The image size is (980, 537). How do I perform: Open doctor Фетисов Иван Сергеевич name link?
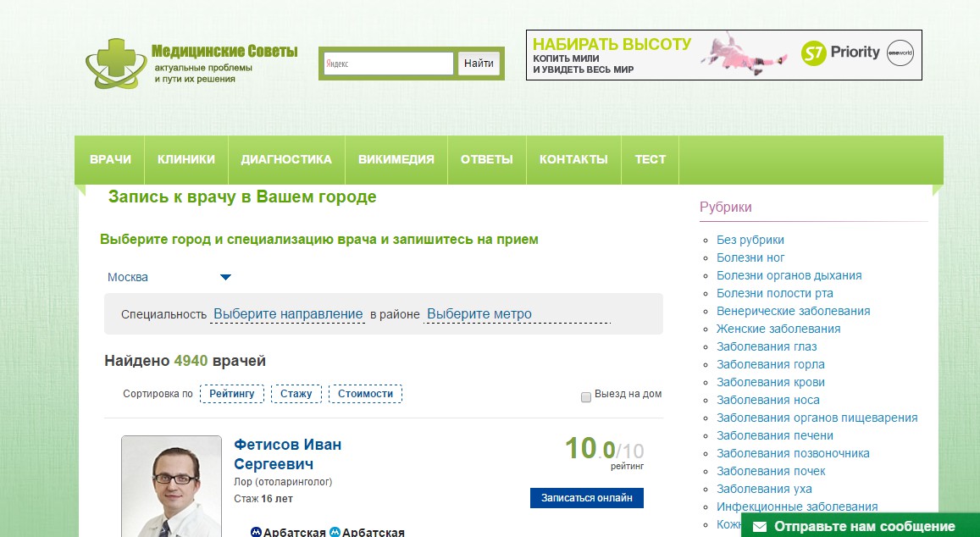pos(287,455)
